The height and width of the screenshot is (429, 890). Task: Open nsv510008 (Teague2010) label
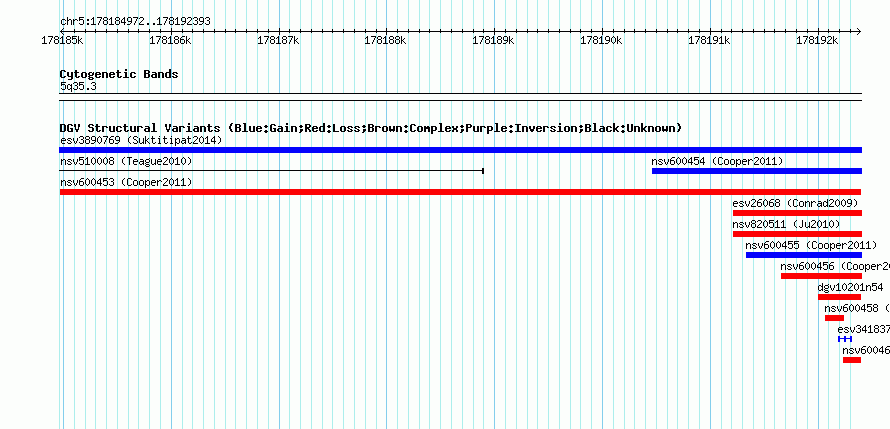pos(126,162)
